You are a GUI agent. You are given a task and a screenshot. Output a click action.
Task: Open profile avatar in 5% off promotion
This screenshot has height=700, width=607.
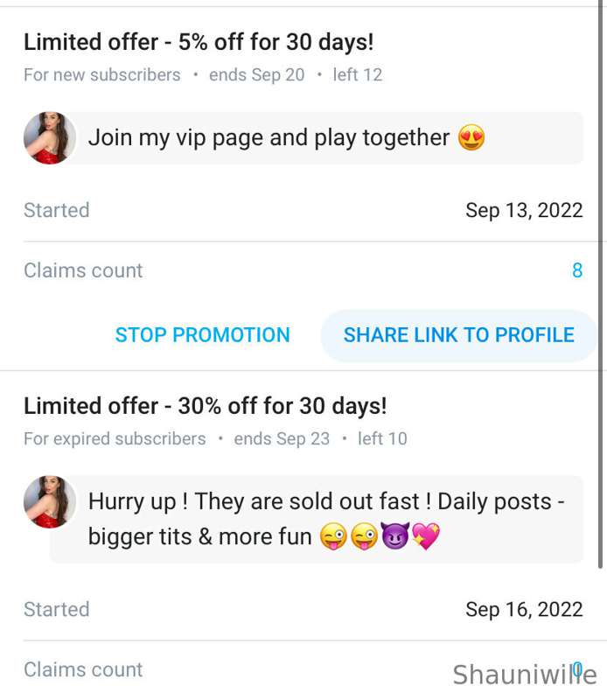click(46, 138)
